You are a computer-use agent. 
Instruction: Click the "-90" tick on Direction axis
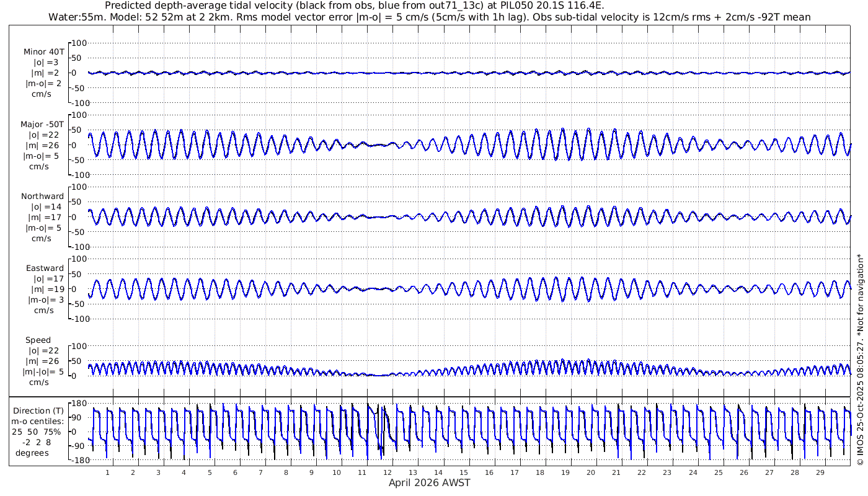click(78, 446)
